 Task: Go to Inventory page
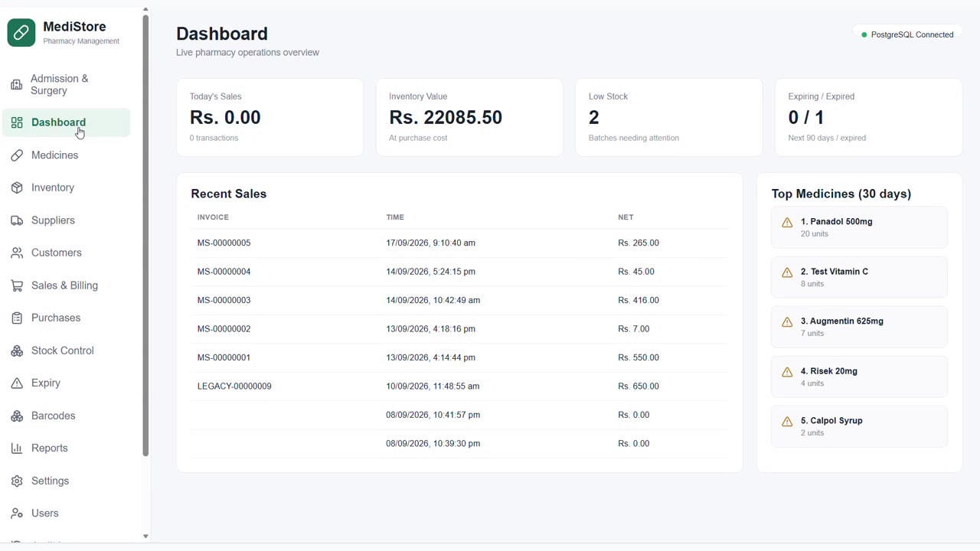pos(67,187)
